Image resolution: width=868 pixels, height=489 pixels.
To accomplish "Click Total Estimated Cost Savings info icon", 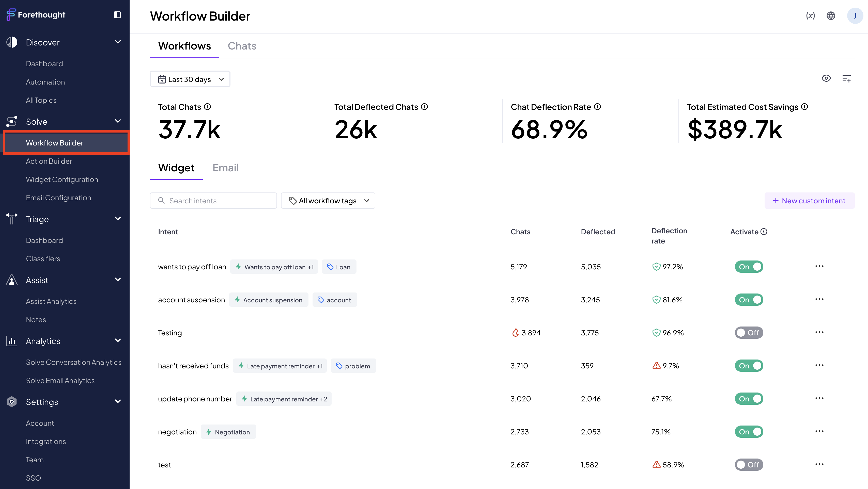I will tap(805, 107).
